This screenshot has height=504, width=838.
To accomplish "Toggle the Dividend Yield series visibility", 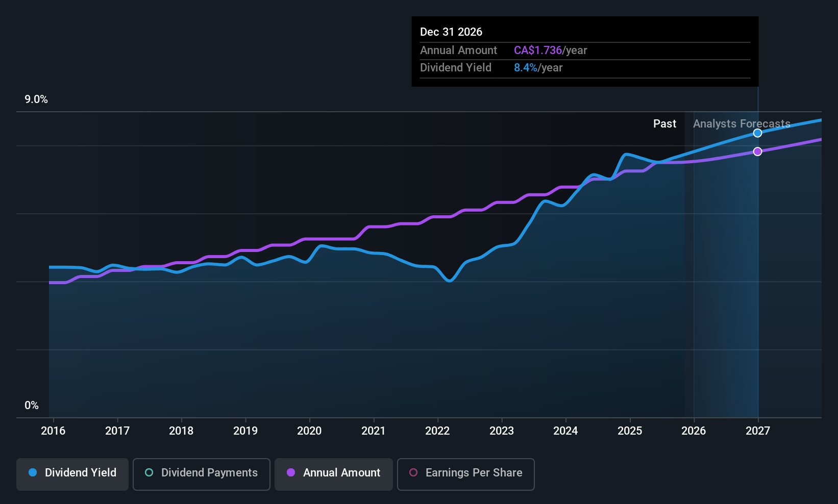I will pos(72,473).
